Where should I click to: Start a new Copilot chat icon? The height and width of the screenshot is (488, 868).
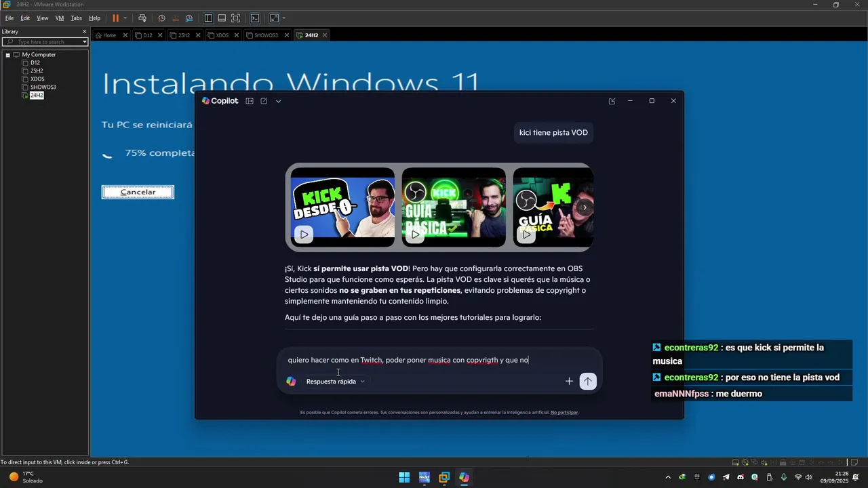(x=264, y=101)
